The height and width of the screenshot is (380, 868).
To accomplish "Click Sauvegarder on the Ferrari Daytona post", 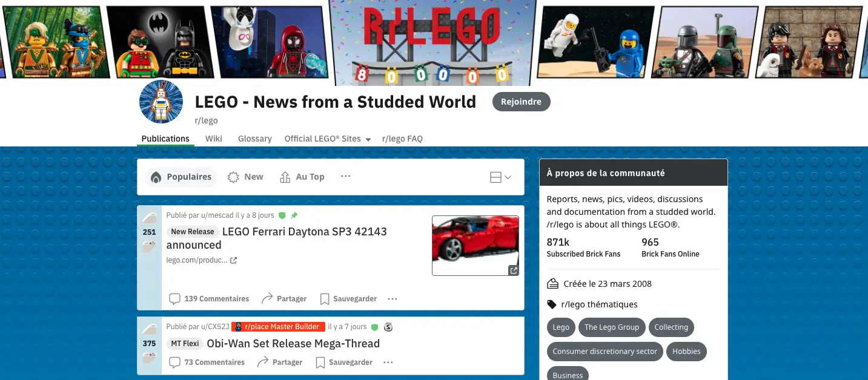I will pyautogui.click(x=348, y=299).
